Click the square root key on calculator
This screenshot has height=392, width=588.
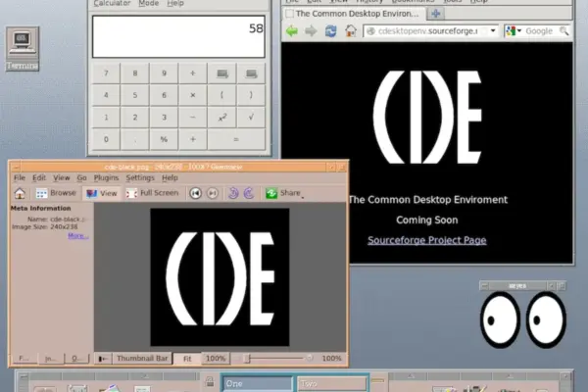click(x=251, y=118)
